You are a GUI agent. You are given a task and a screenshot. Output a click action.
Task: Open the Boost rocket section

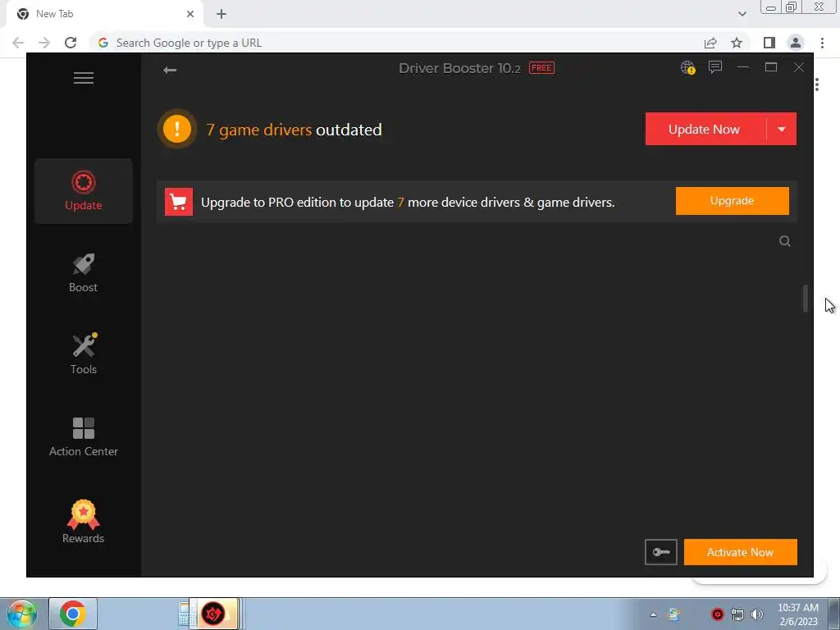coord(84,273)
